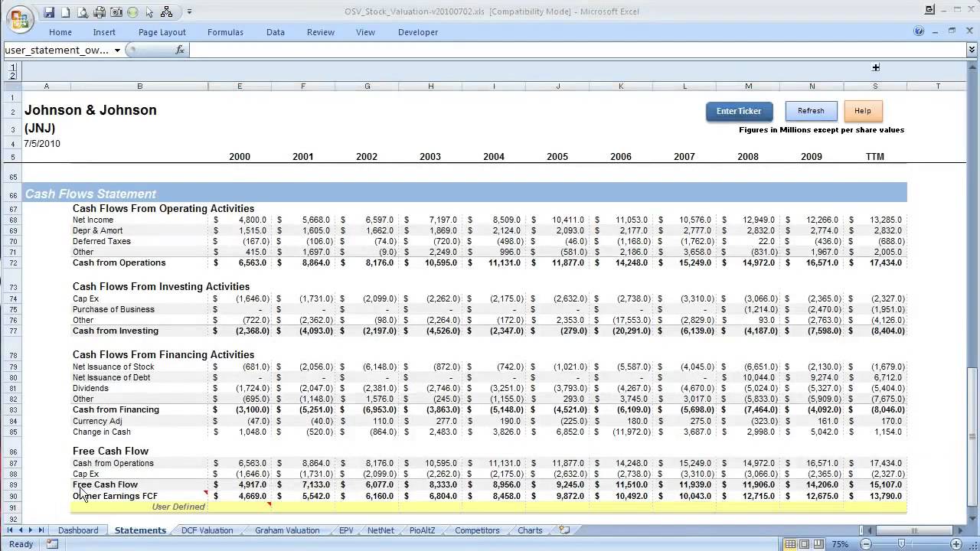Click the formula bar input area
The width and height of the screenshot is (980, 551).
(578, 50)
